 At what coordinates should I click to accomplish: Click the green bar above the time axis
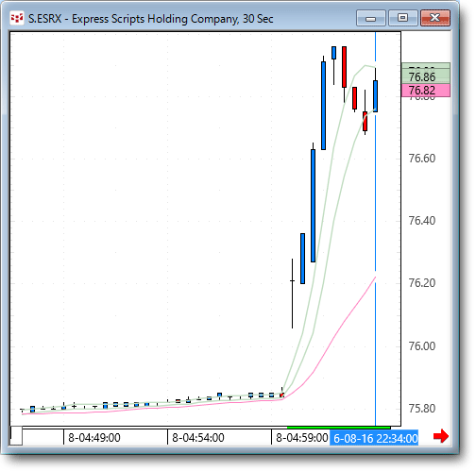tap(339, 428)
